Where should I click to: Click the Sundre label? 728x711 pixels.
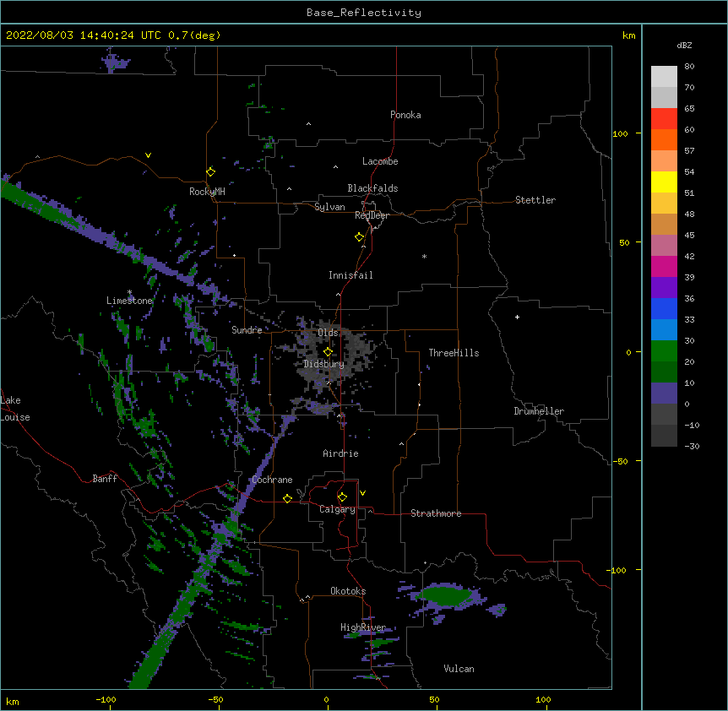(247, 330)
